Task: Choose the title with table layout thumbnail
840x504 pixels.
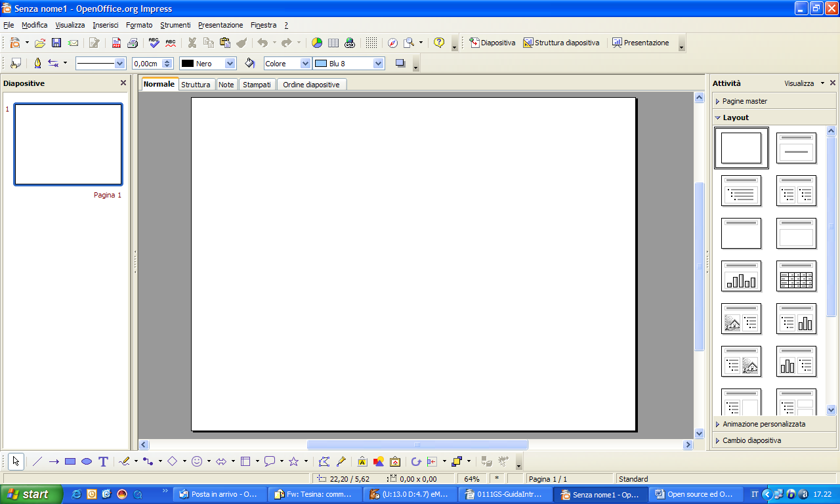Action: (x=796, y=276)
